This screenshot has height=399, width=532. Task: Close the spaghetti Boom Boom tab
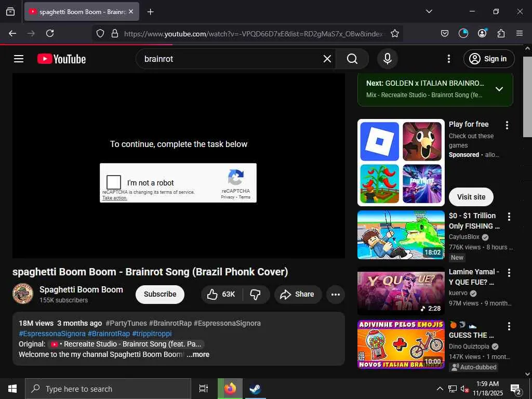pyautogui.click(x=131, y=11)
